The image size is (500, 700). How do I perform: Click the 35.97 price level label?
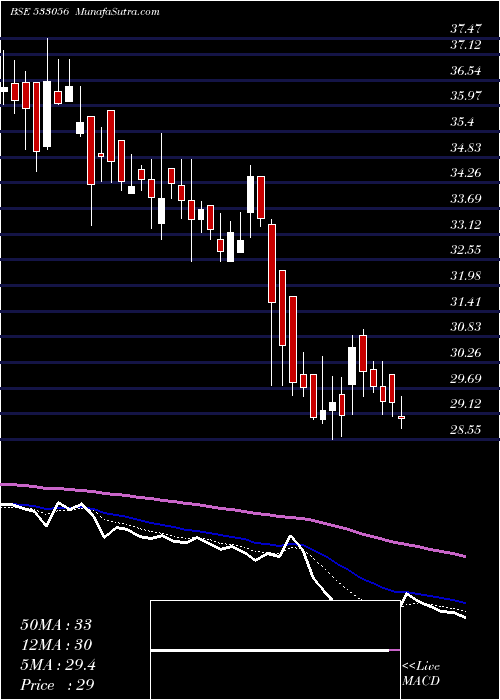tap(466, 96)
